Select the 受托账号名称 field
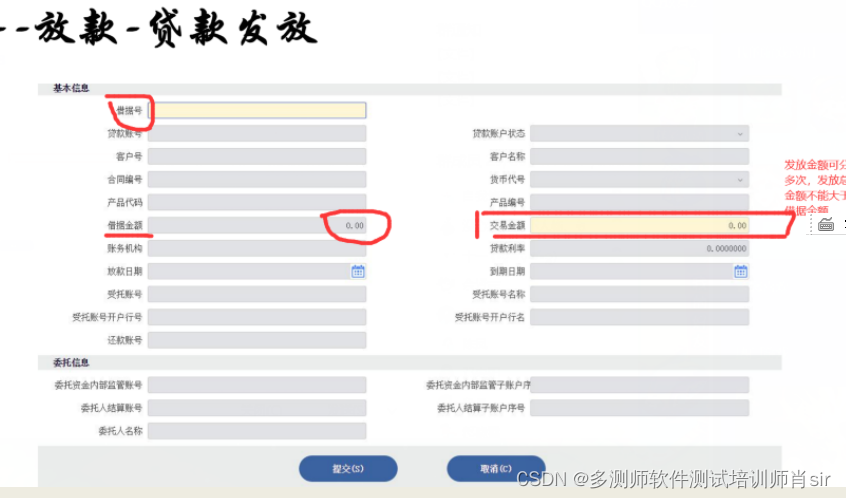This screenshot has height=498, width=846. [639, 294]
